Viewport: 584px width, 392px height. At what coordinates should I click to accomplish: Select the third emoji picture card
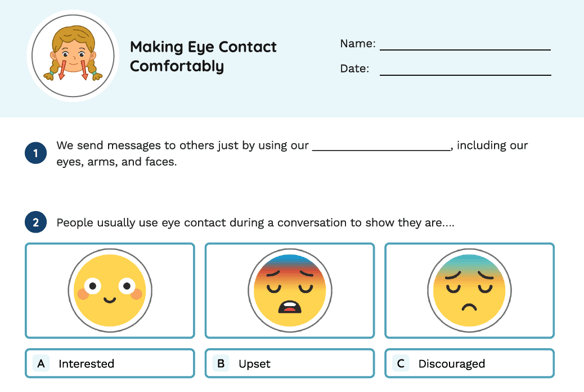[x=469, y=291]
